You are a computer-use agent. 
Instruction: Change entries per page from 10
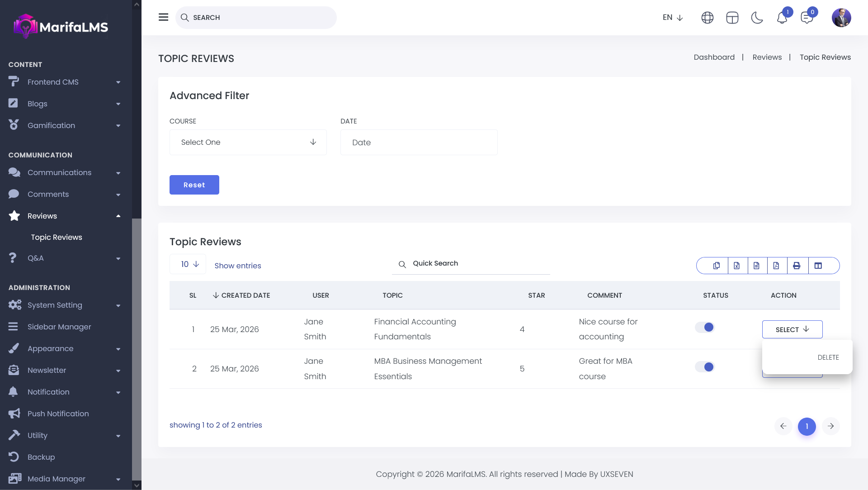coord(188,264)
